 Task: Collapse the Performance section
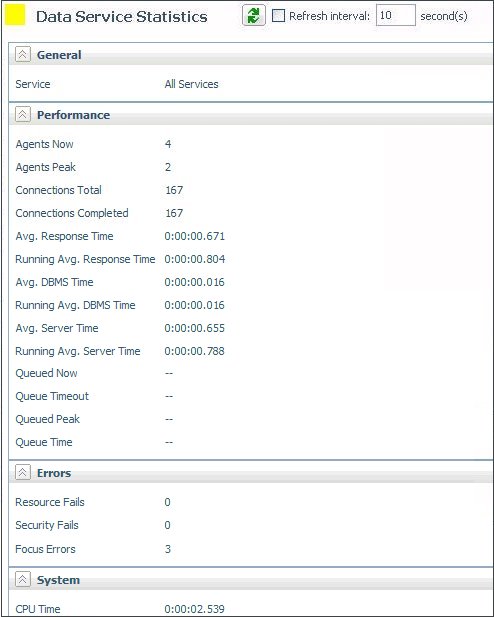[x=22, y=115]
